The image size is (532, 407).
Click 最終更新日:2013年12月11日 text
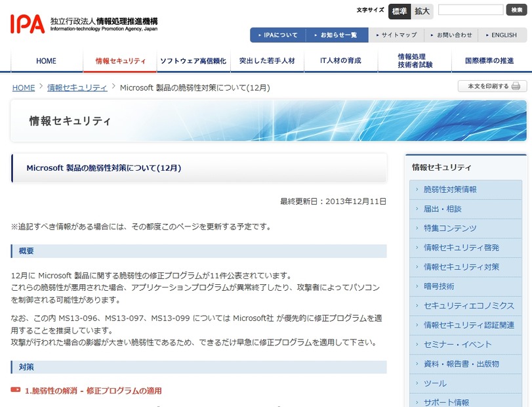[333, 202]
